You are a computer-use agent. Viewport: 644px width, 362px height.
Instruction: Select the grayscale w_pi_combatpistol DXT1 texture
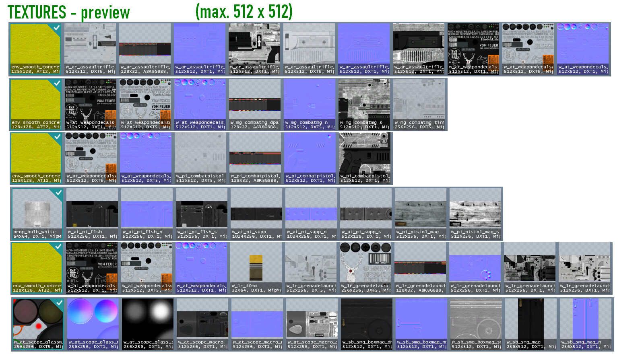click(x=365, y=158)
